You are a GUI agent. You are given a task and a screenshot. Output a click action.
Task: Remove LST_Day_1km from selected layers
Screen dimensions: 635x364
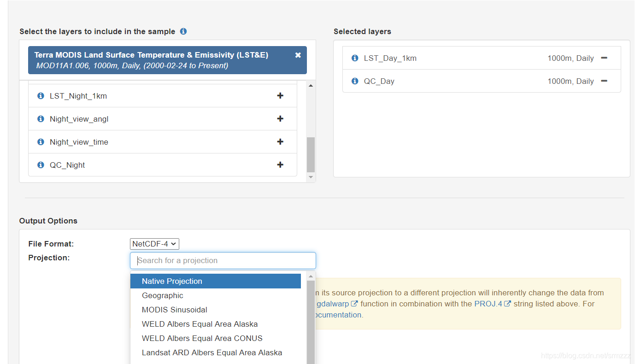[x=604, y=58]
